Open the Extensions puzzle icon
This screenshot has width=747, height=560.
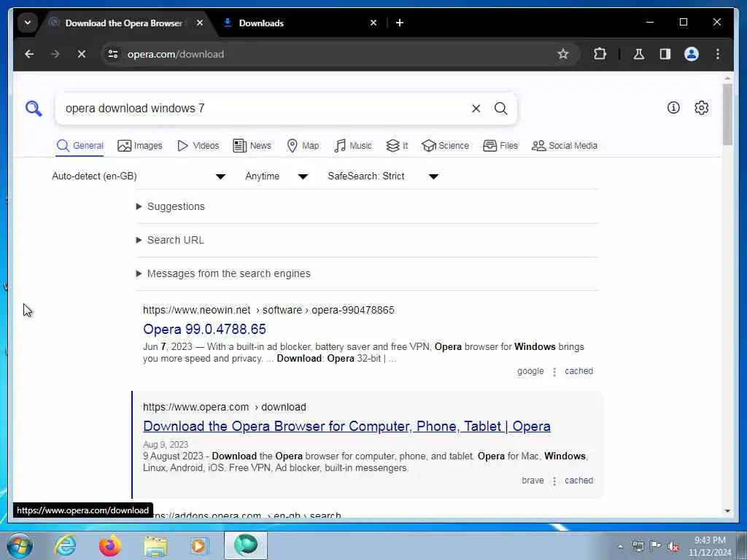(x=600, y=54)
